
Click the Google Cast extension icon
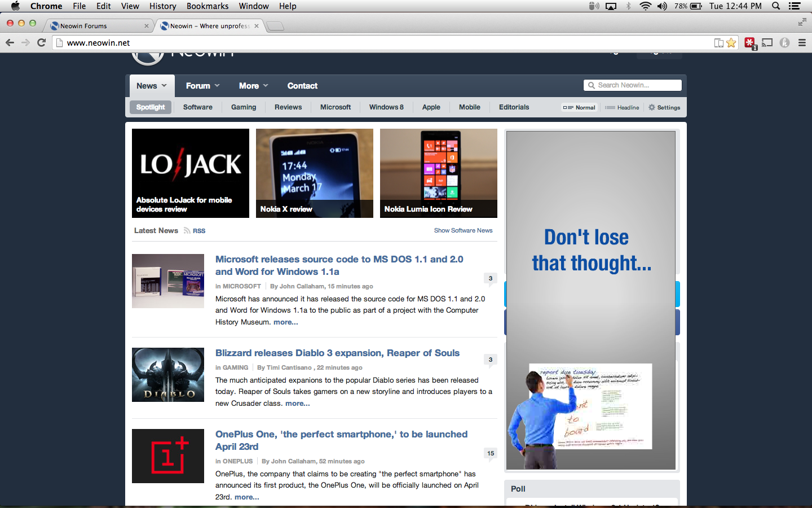coord(767,42)
